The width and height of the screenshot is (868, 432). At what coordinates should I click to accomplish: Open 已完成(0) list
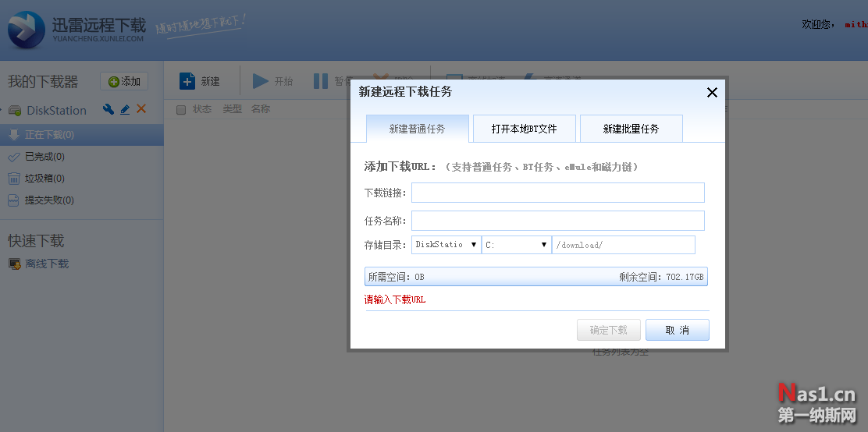pyautogui.click(x=44, y=157)
